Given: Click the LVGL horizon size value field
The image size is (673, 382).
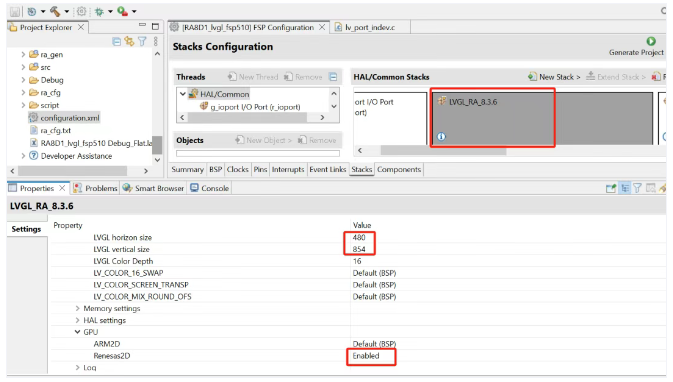Looking at the screenshot, I should 359,237.
